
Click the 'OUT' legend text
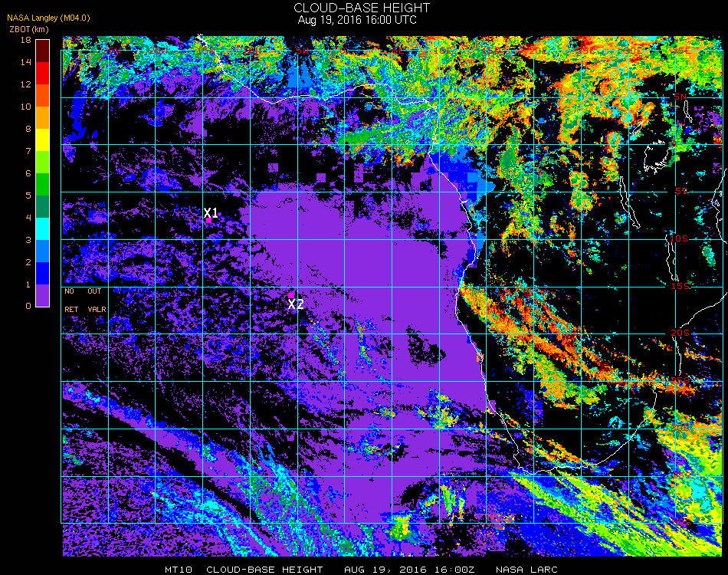click(x=94, y=291)
